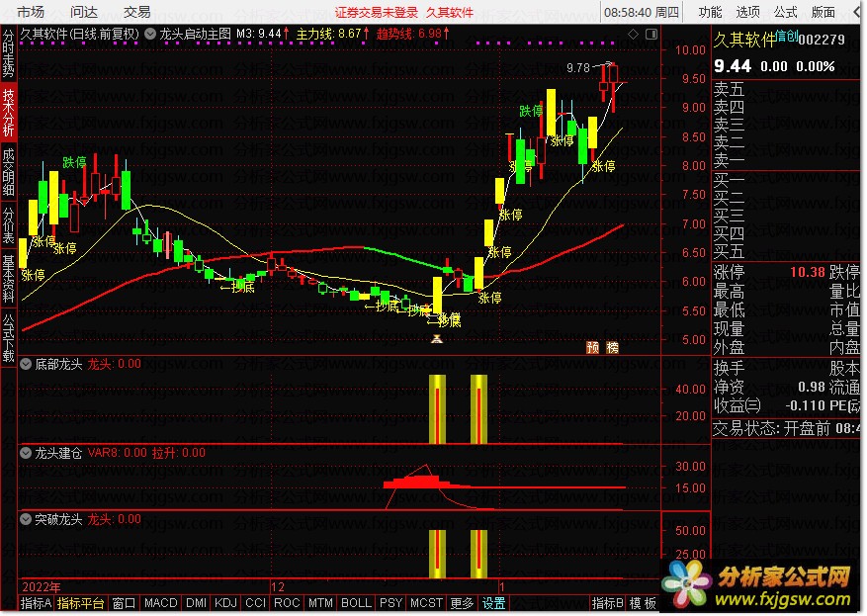This screenshot has height=616, width=867.
Task: Click the 9.78 high price label
Action: tap(578, 68)
